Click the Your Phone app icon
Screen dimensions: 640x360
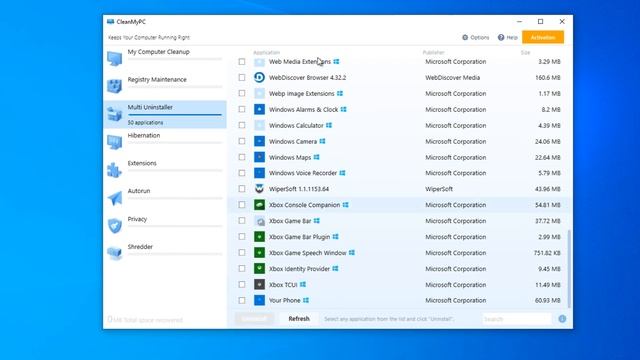coord(259,300)
